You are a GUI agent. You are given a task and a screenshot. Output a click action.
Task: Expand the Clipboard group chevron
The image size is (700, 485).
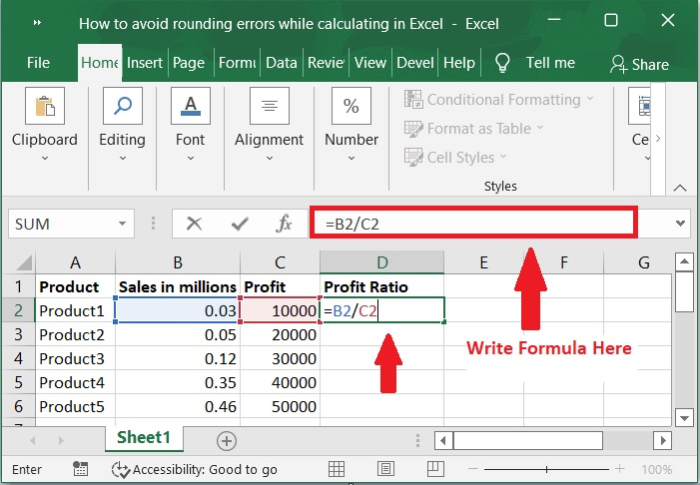[45, 158]
